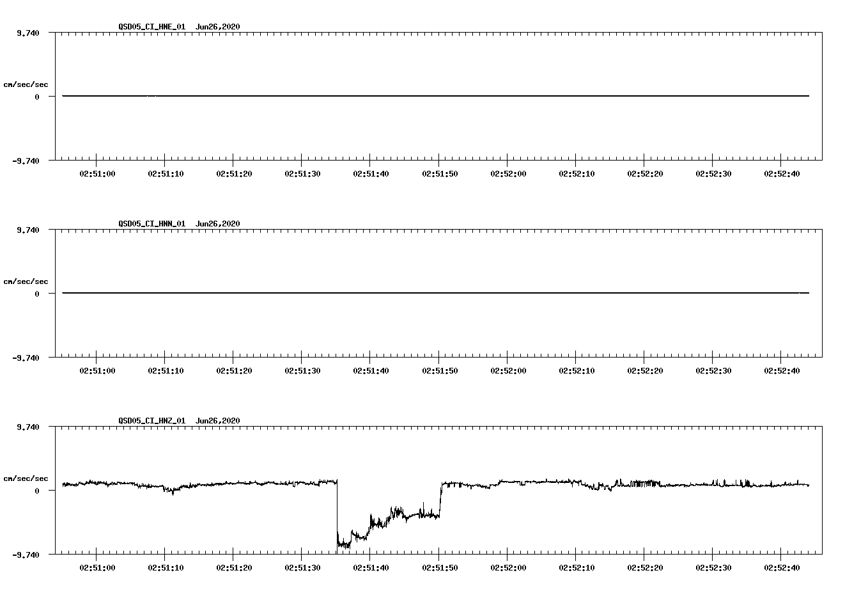The height and width of the screenshot is (591, 868).
Task: Click the 0 axis label on the HNZ plot
Action: click(37, 491)
